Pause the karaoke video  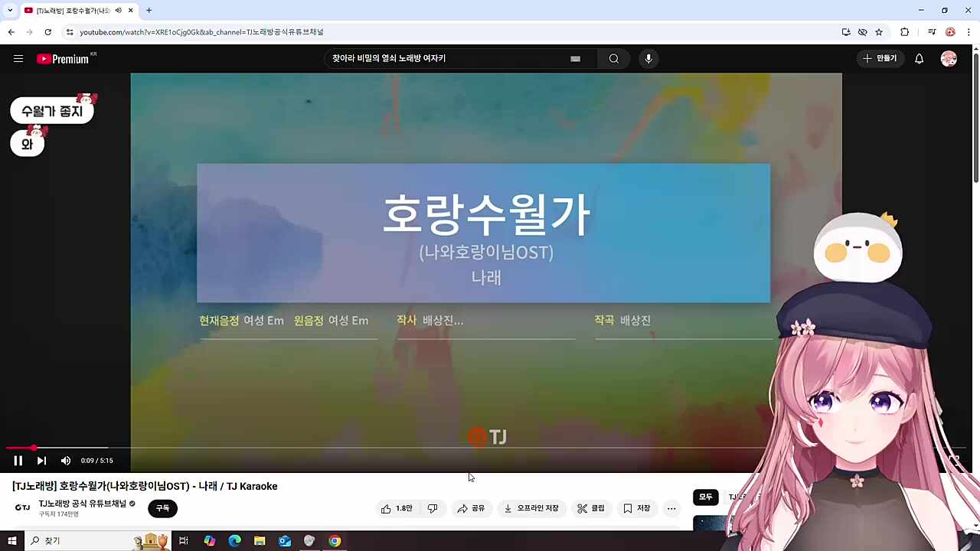[18, 461]
